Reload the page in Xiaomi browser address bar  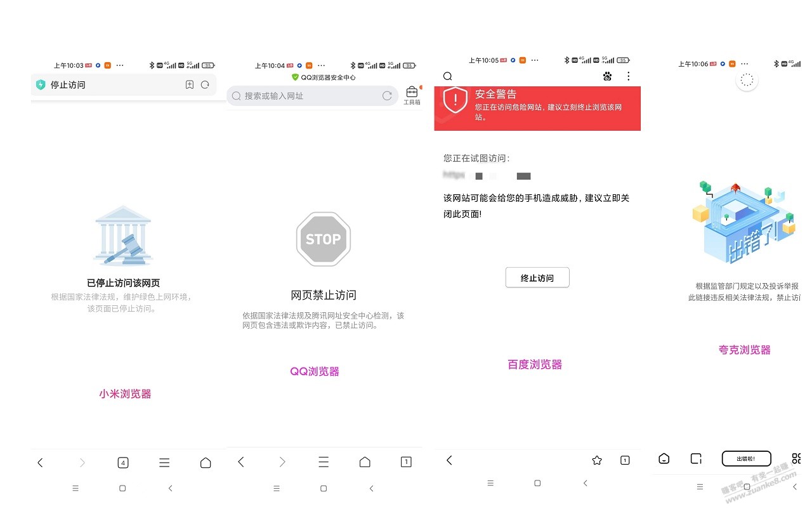point(205,84)
